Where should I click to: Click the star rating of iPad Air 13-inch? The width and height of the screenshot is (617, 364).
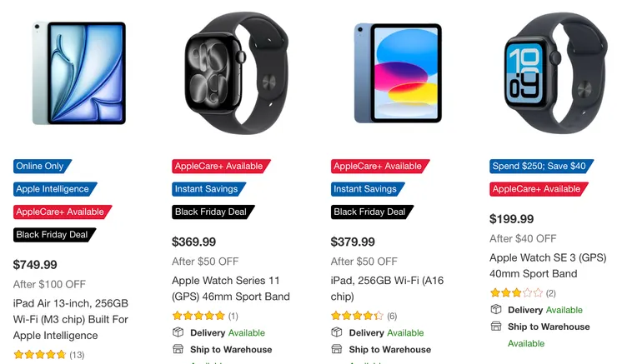pos(39,355)
